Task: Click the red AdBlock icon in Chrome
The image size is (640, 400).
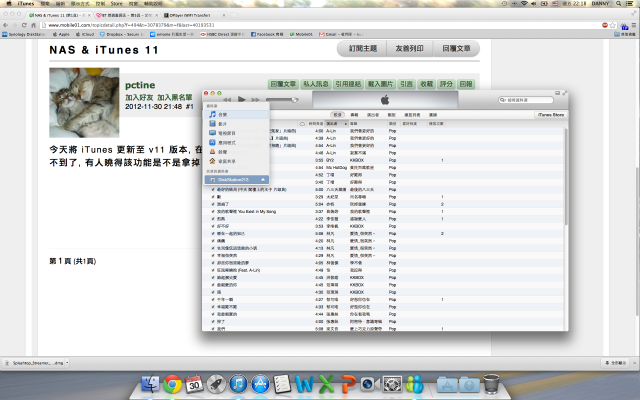Action: click(605, 25)
